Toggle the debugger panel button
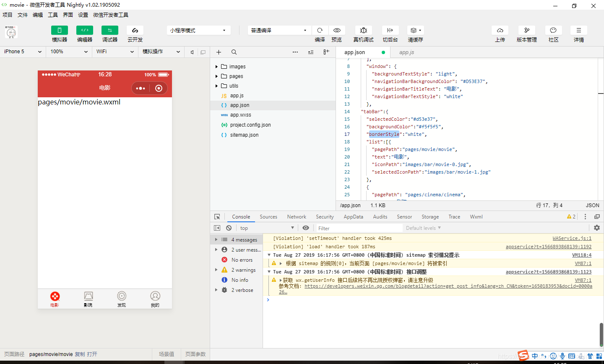The width and height of the screenshot is (604, 364). click(x=110, y=30)
